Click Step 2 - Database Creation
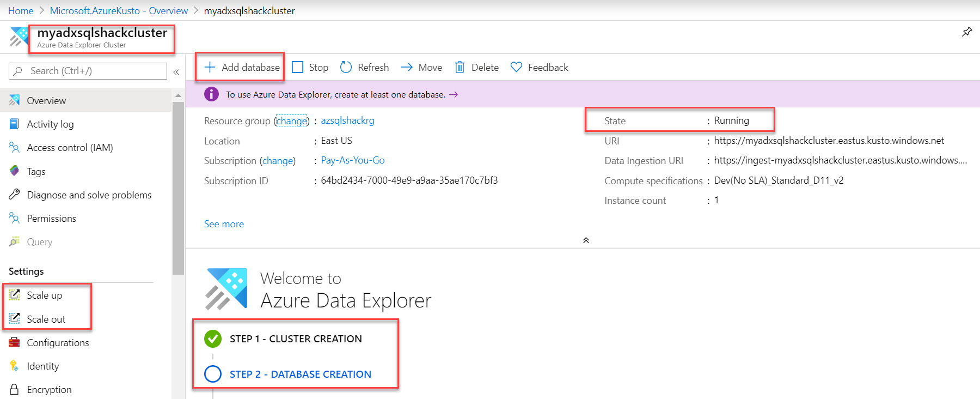 pyautogui.click(x=300, y=374)
